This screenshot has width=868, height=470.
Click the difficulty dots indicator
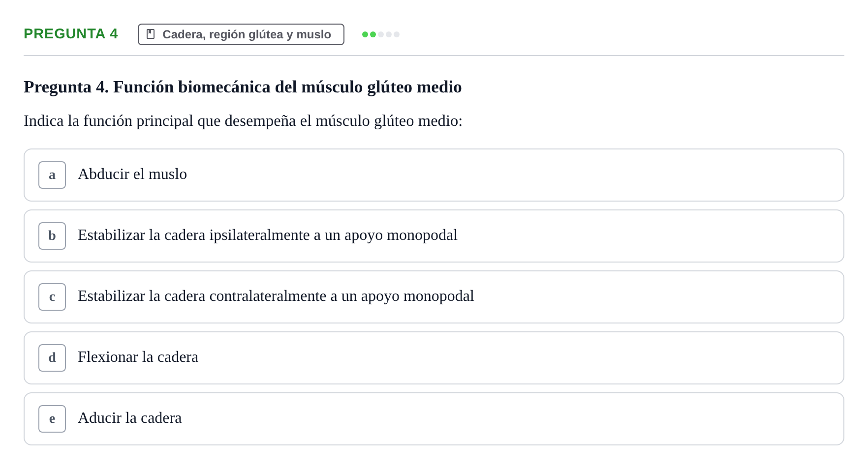[x=381, y=34]
